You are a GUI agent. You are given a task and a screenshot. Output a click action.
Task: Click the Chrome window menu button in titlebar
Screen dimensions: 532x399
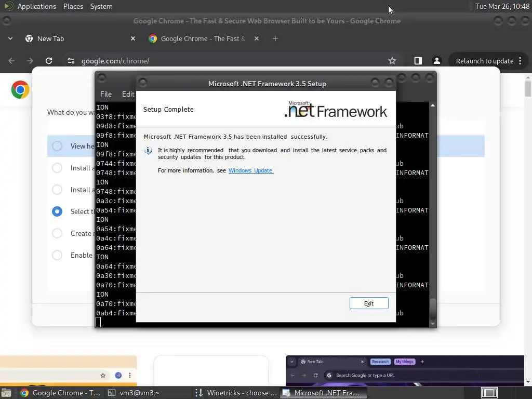(6, 21)
